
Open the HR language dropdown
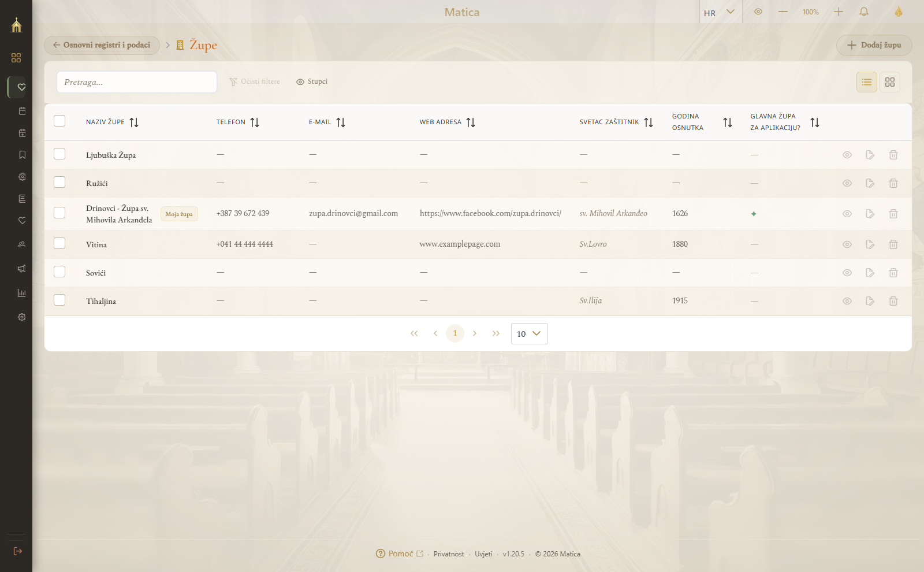click(720, 12)
